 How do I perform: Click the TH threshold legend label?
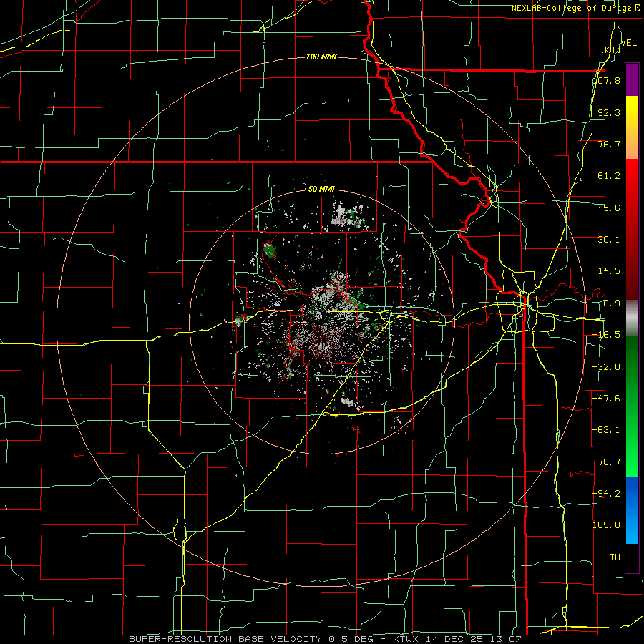615,557
